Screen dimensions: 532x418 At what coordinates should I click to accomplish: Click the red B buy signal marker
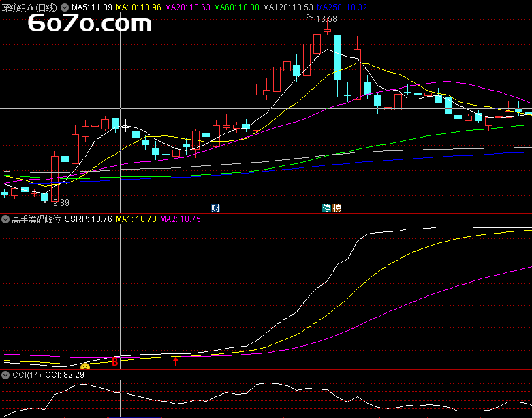(x=115, y=361)
